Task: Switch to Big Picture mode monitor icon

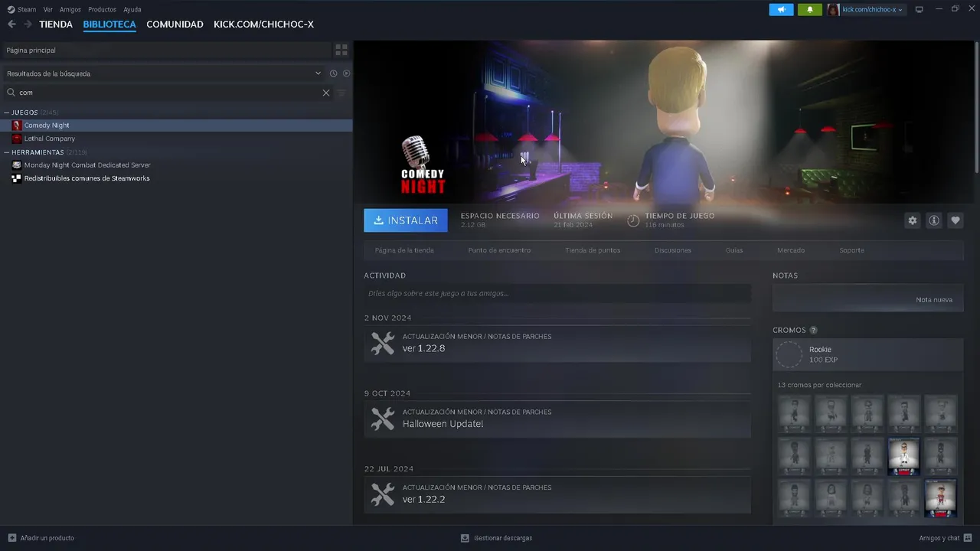Action: tap(920, 9)
